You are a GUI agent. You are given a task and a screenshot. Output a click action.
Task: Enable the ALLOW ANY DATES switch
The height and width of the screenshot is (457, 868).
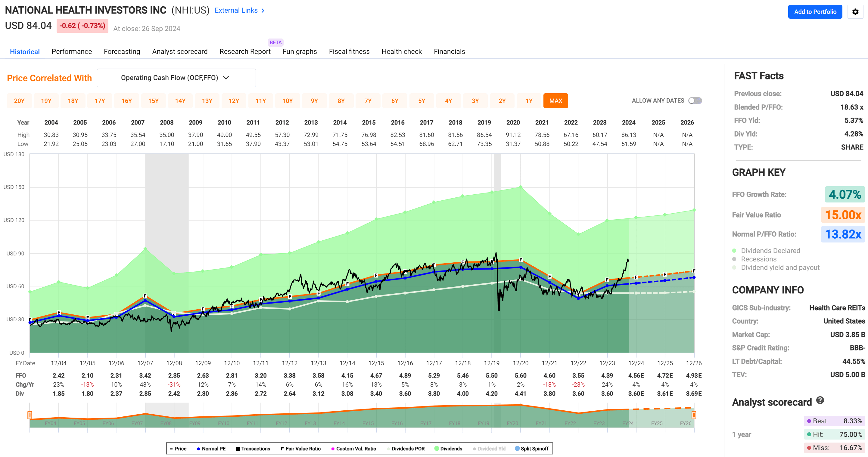(x=695, y=100)
